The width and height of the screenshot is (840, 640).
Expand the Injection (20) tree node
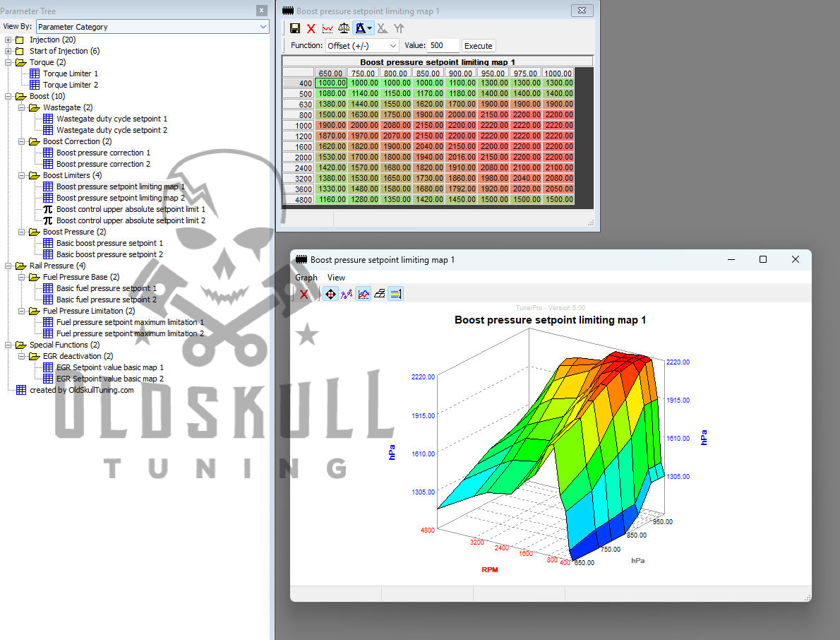(8, 40)
